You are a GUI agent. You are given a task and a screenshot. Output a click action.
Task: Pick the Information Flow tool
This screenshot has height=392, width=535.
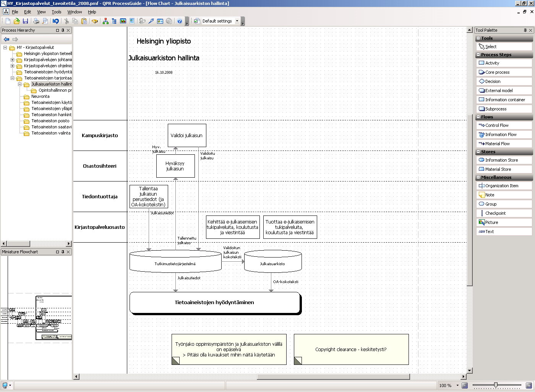(x=504, y=134)
